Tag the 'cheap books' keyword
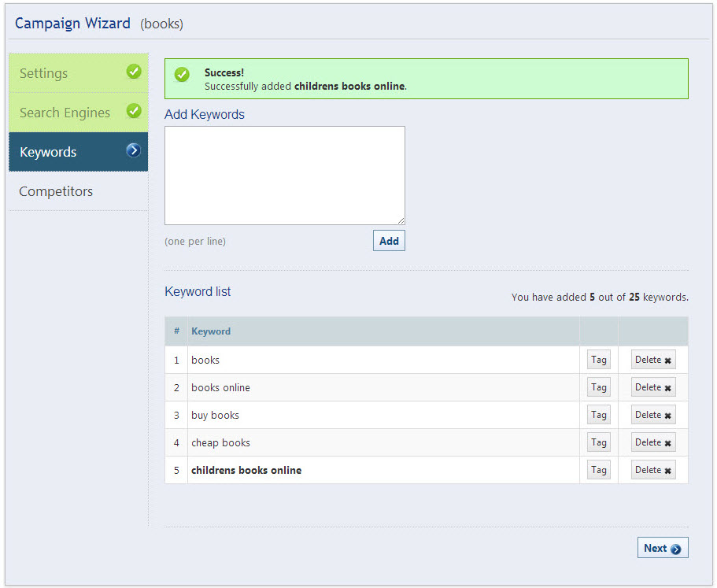 (599, 442)
